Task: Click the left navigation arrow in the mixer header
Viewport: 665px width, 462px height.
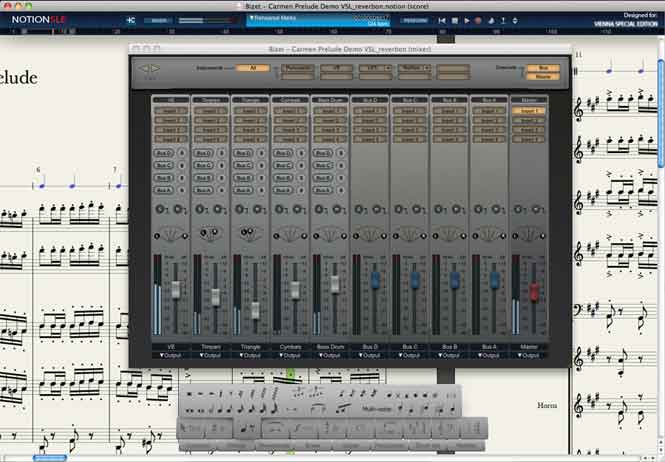Action: click(144, 68)
